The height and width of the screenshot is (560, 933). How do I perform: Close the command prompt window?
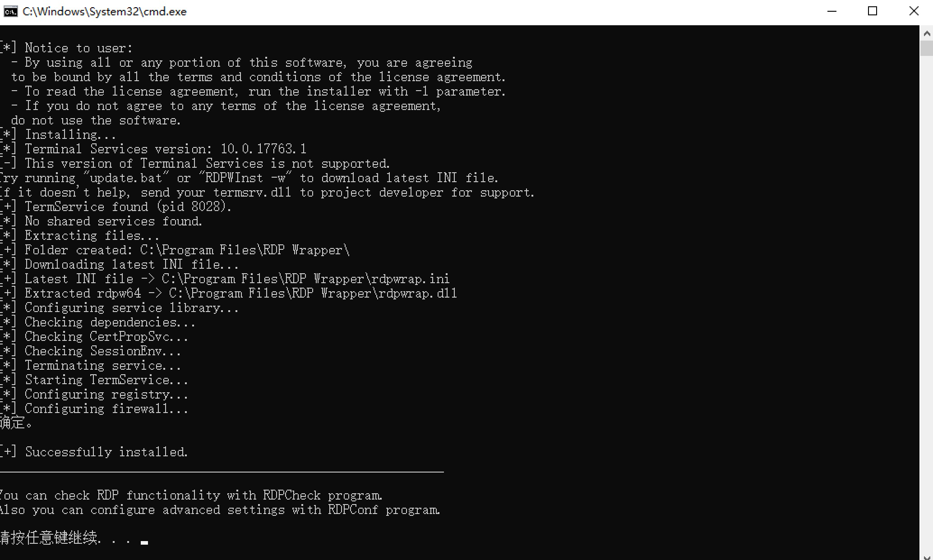click(914, 11)
